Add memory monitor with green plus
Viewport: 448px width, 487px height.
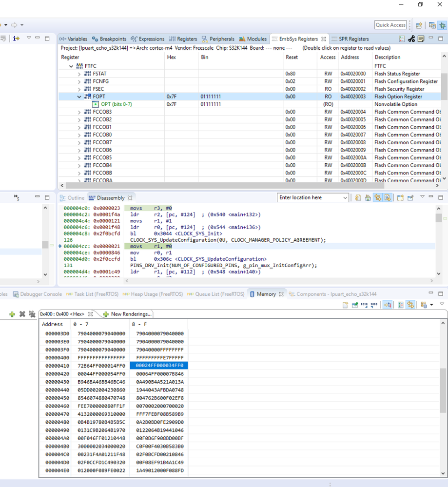[12, 314]
